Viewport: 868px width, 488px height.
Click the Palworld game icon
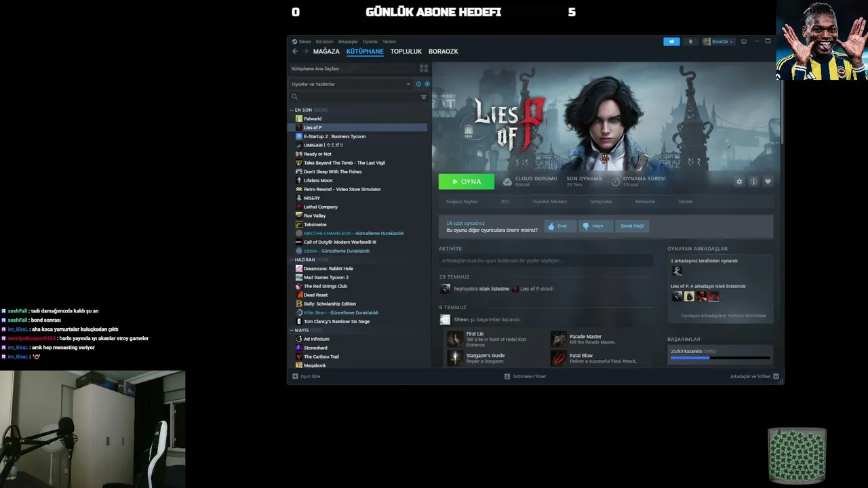[x=299, y=119]
